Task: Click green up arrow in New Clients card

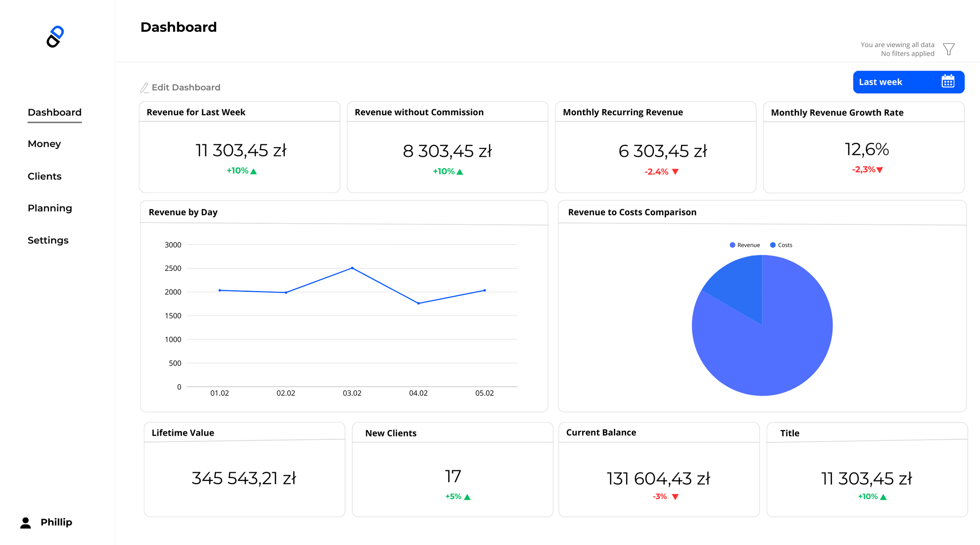Action: [467, 497]
